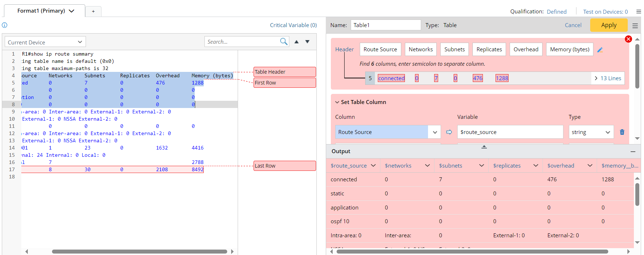
Task: Open hamburger menu next to Apply button
Action: [635, 26]
